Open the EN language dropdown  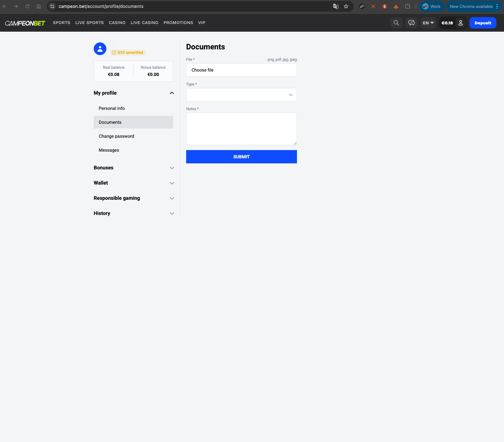[x=428, y=23]
